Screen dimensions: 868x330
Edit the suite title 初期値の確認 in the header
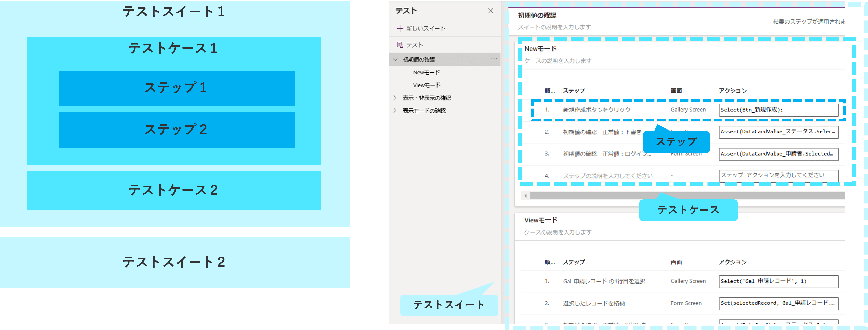tap(537, 15)
